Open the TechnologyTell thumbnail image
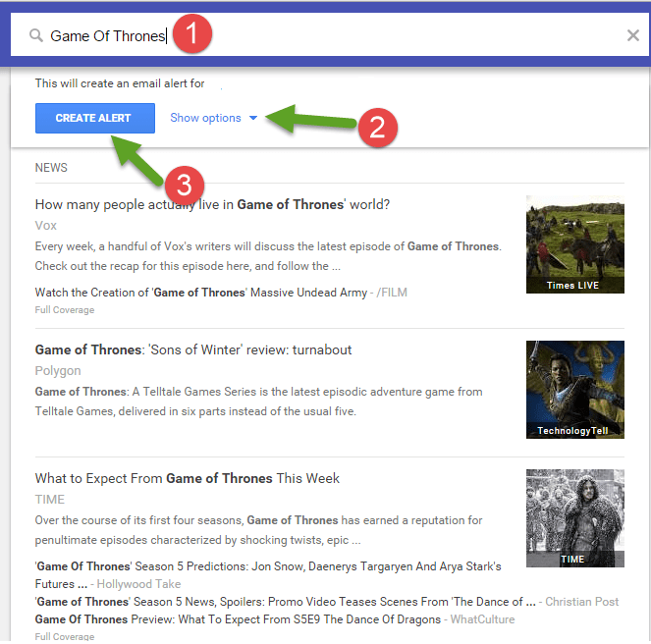The width and height of the screenshot is (651, 644). coord(575,390)
